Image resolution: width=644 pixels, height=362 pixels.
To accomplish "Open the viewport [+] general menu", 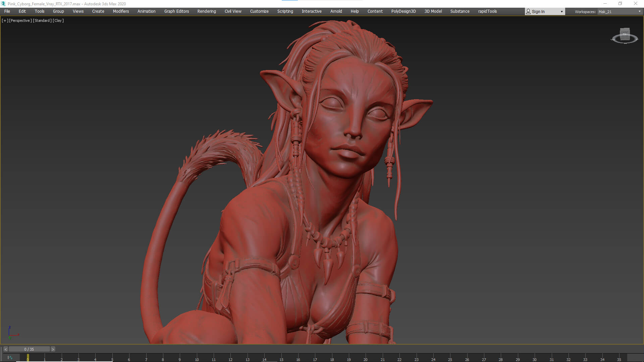I will [5, 20].
